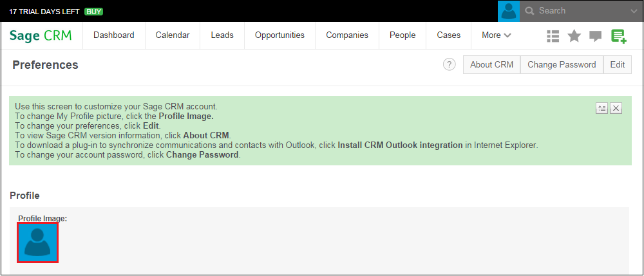Switch to the Companies tab
644x276 pixels.
[347, 35]
